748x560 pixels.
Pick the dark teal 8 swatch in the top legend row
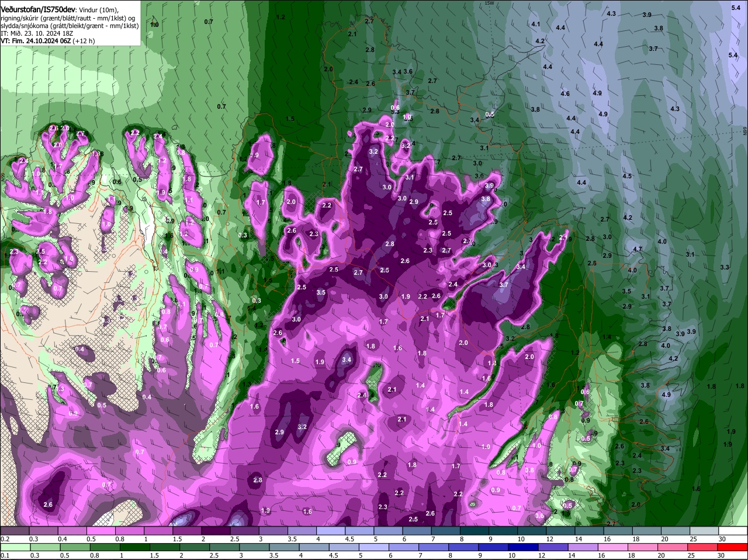click(x=475, y=531)
